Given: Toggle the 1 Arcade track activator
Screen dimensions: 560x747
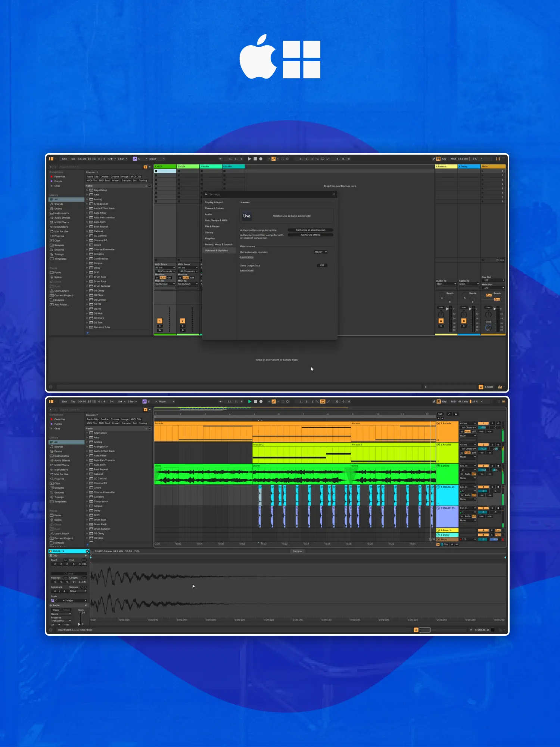Looking at the screenshot, I should pos(483,424).
